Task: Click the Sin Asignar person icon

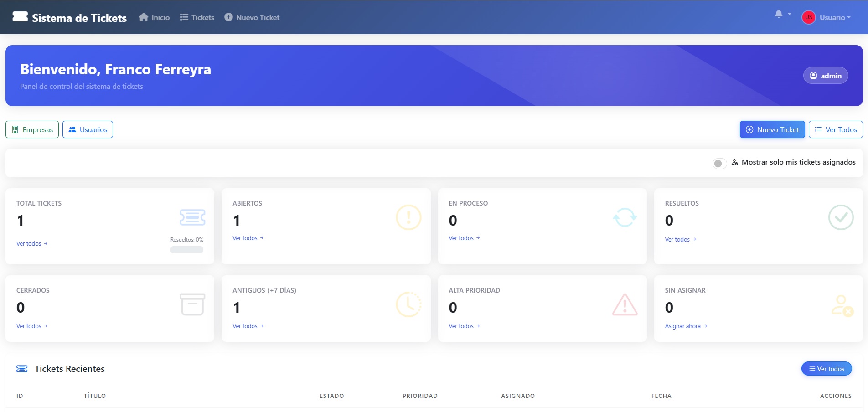Action: pos(842,306)
